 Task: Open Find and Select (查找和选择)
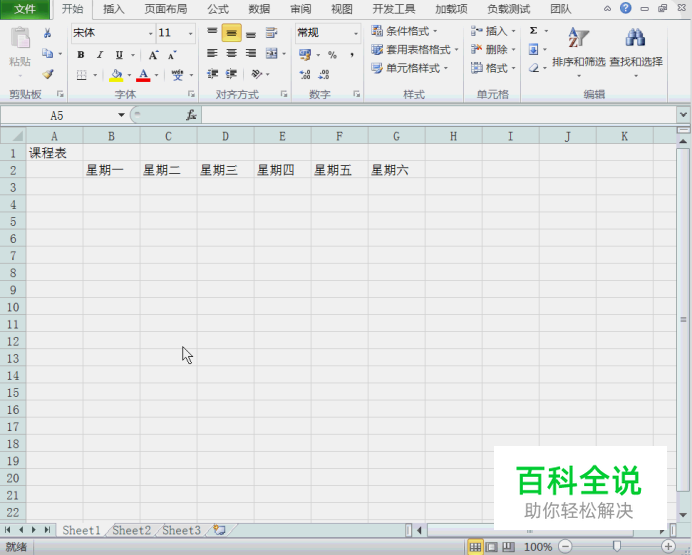click(636, 51)
